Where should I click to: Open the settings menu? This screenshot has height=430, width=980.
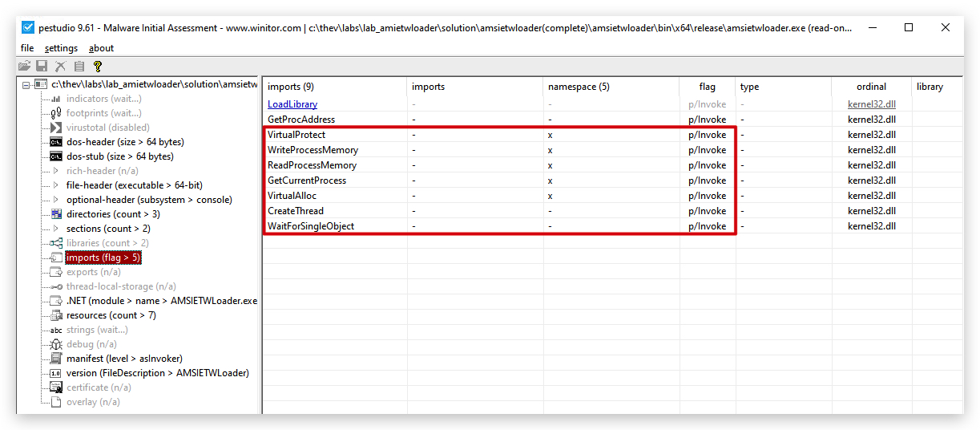pos(61,48)
